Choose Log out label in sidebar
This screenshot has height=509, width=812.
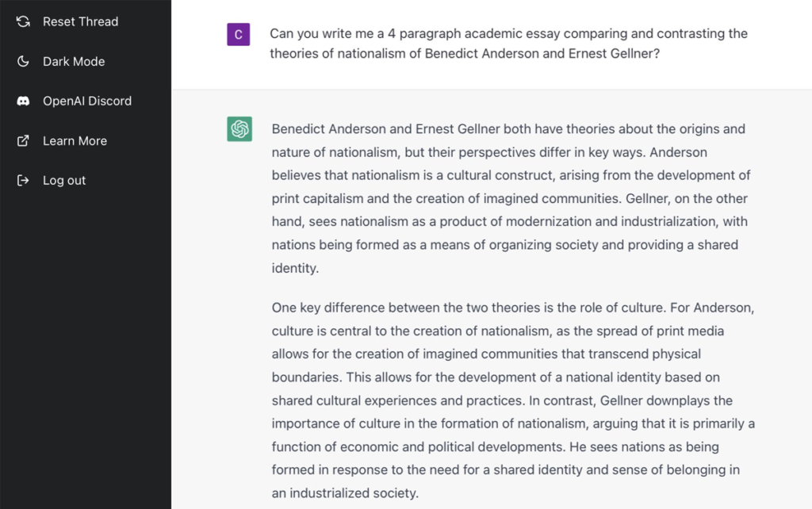pyautogui.click(x=64, y=180)
